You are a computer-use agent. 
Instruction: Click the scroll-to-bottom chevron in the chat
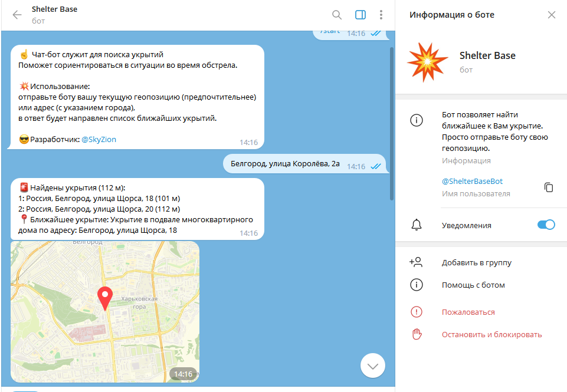372,365
